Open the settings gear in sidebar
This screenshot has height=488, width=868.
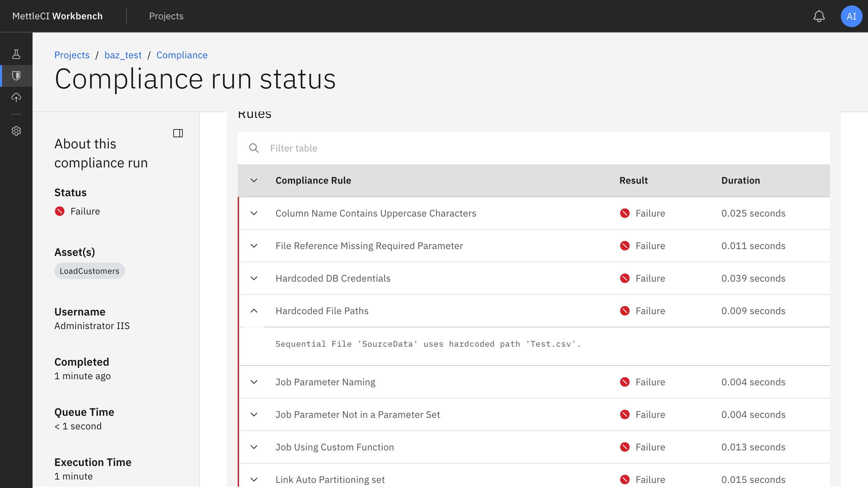[16, 131]
